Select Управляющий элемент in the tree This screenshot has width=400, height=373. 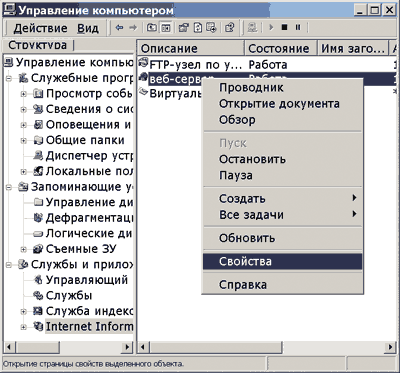tap(87, 280)
